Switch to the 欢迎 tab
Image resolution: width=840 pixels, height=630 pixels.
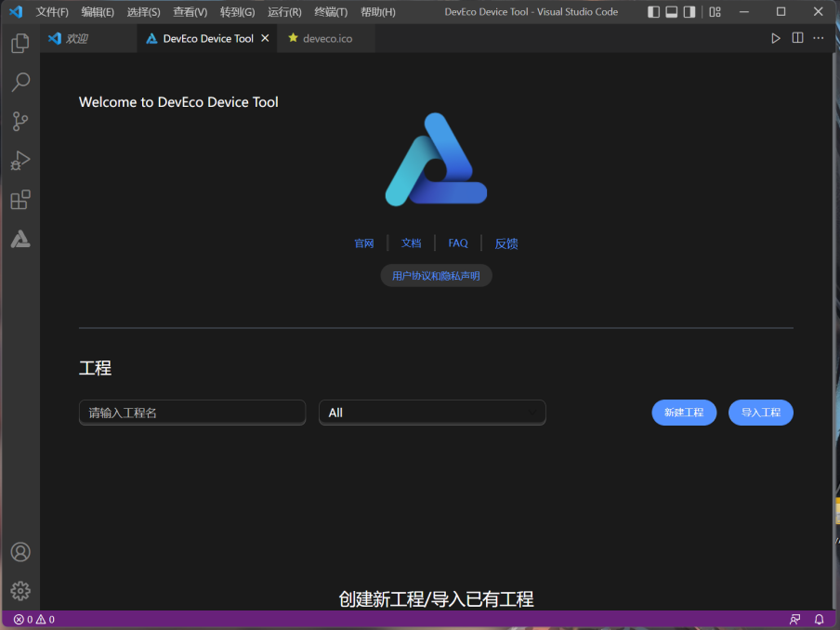pos(88,39)
